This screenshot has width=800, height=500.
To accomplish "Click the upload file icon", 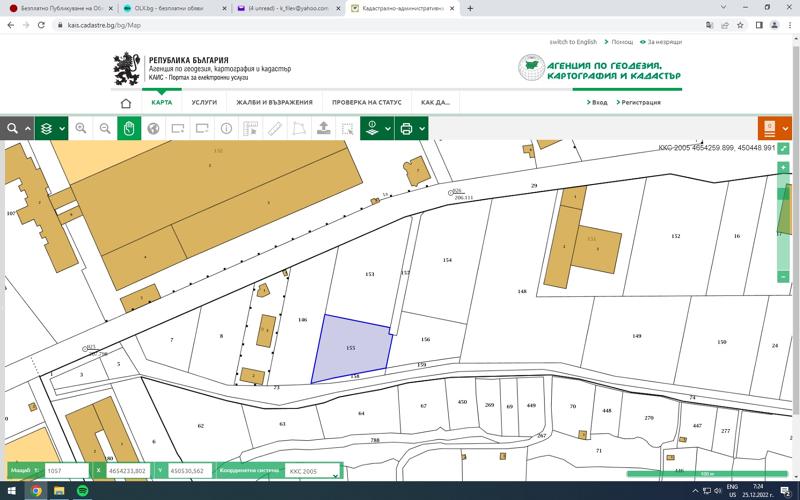I will coord(323,128).
